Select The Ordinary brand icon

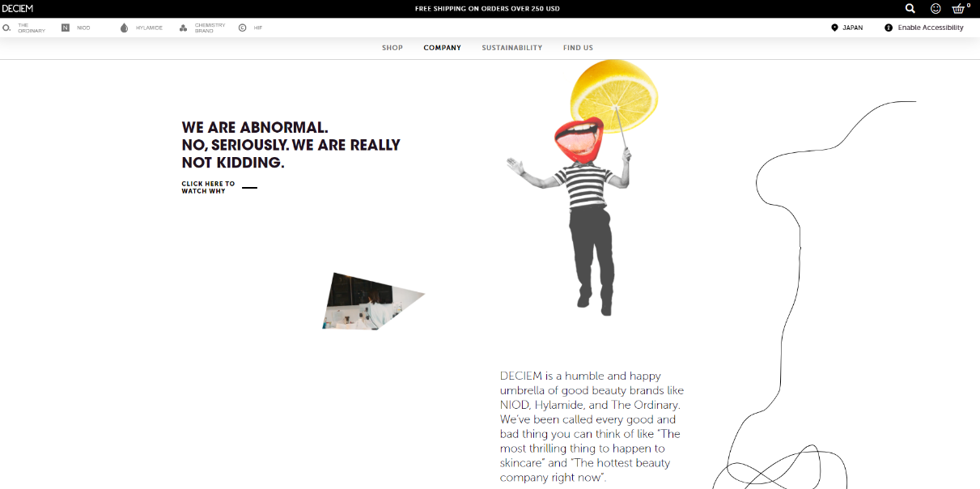click(6, 28)
